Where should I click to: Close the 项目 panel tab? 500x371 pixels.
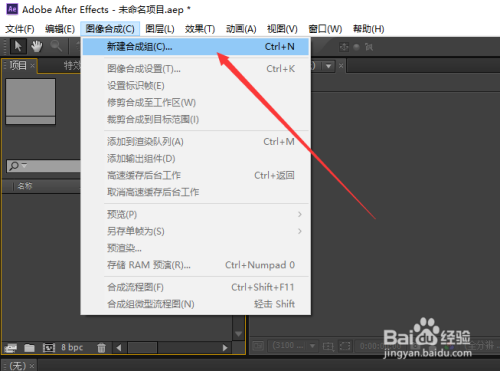pyautogui.click(x=32, y=66)
